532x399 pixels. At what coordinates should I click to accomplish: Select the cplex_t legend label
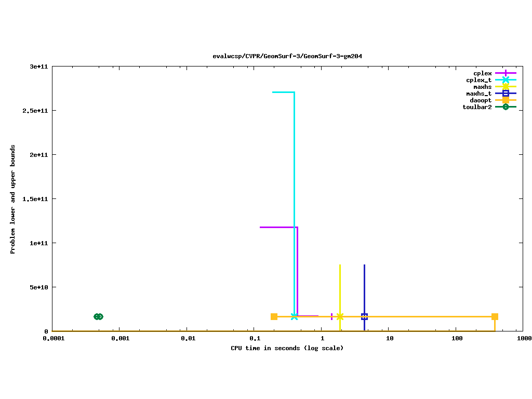pos(478,80)
